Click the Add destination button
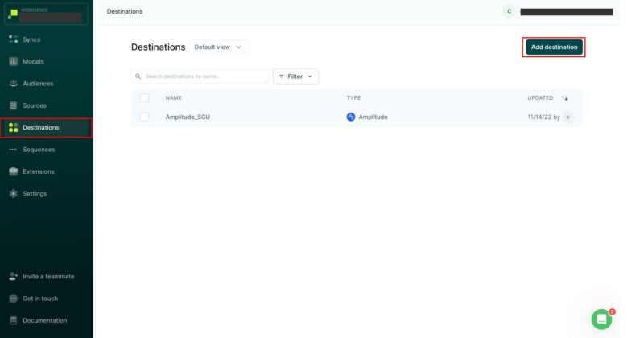 coord(554,47)
